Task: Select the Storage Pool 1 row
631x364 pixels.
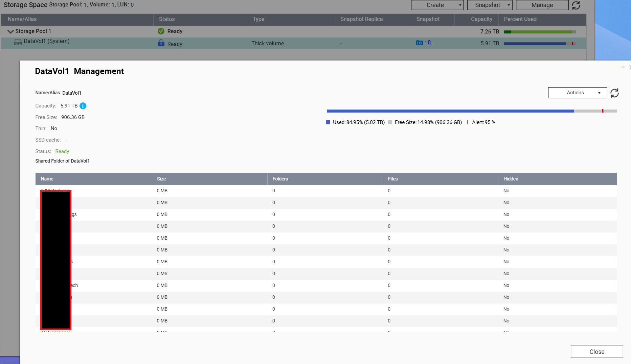Action: (294, 31)
